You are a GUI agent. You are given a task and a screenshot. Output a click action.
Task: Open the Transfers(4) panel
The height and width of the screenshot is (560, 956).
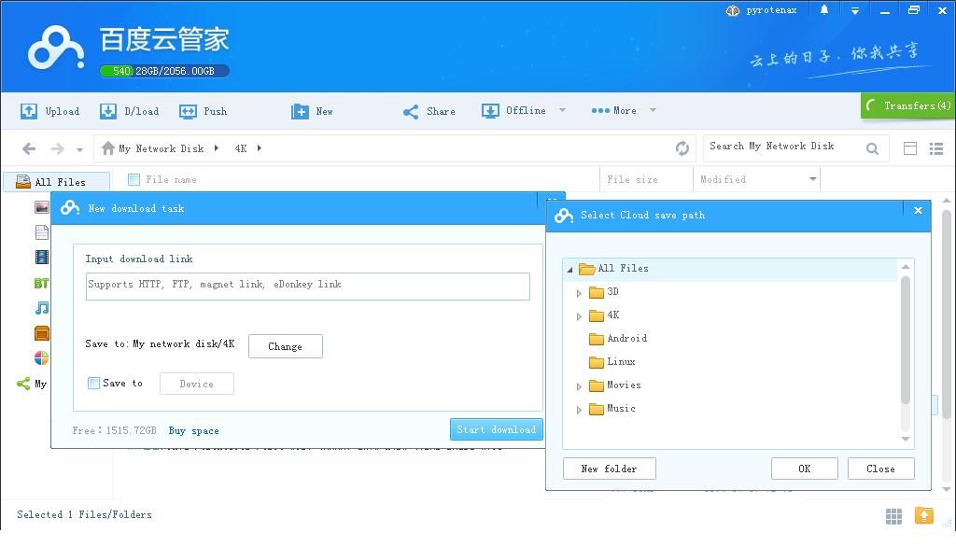pos(907,105)
